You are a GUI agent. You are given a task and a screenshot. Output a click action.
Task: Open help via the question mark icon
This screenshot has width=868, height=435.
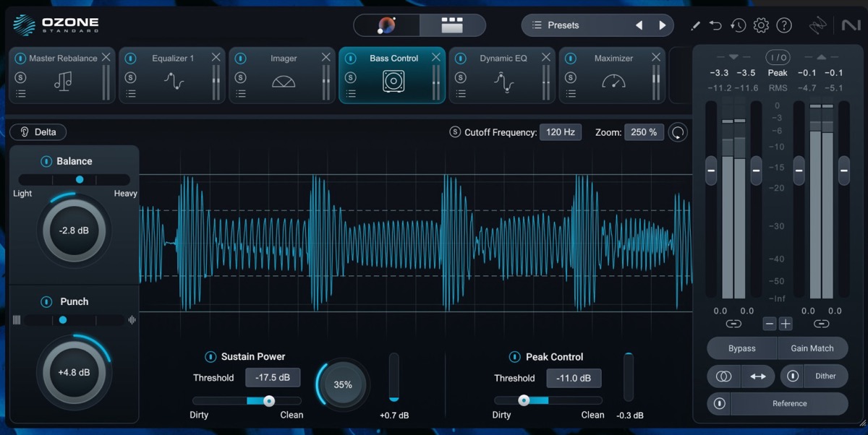tap(784, 25)
